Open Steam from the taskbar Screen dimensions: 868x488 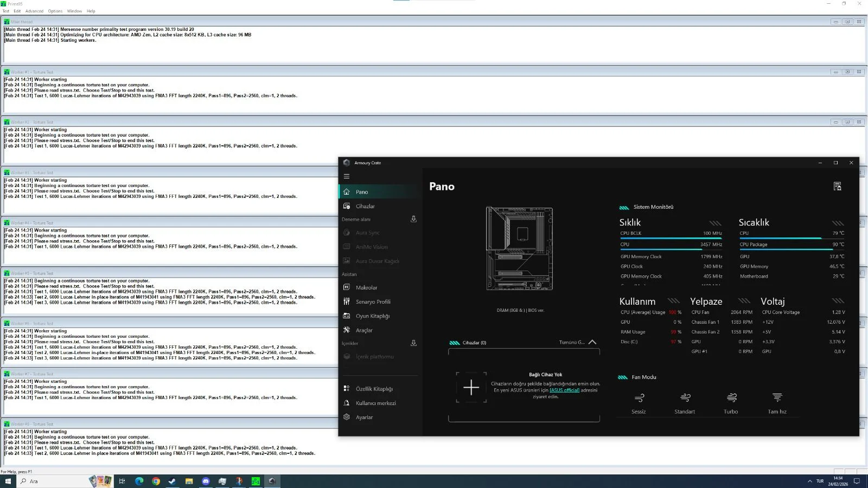point(173,481)
